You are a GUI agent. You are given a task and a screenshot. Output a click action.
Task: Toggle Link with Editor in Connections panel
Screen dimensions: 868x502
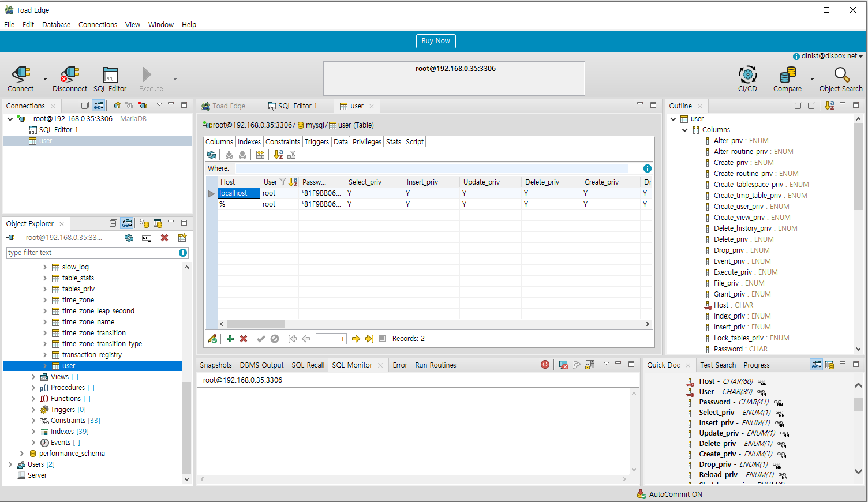99,106
